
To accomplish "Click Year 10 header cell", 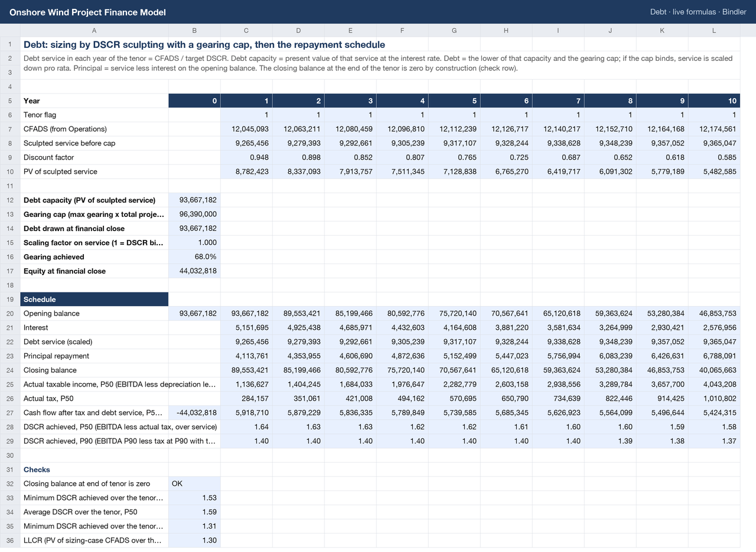I will (x=713, y=100).
